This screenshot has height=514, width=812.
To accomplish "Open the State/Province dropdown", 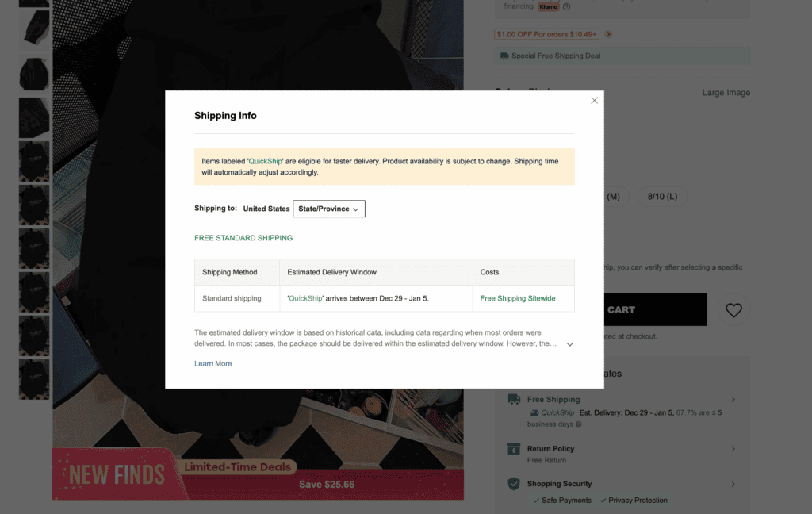I will [x=329, y=209].
